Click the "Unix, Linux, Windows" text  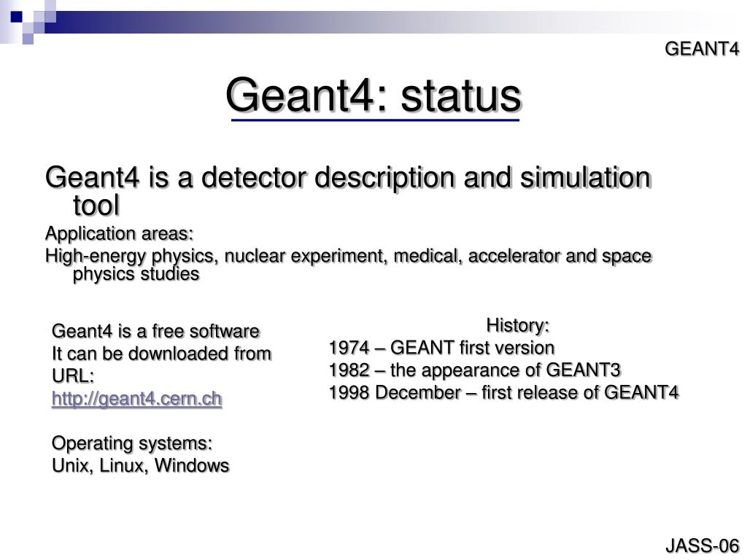tap(141, 465)
